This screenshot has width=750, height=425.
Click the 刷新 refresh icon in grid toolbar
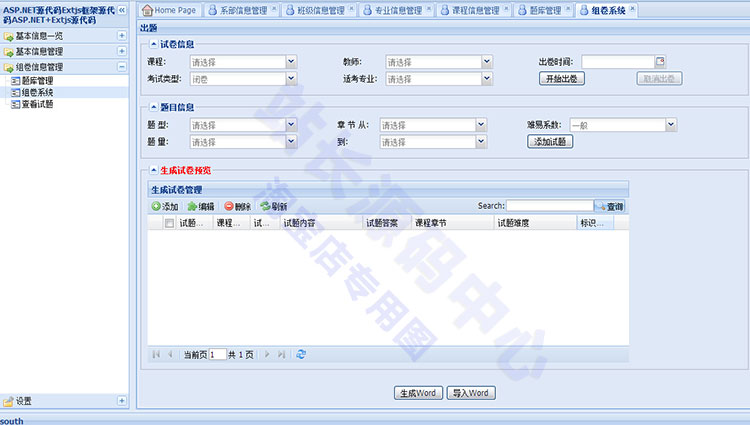pos(265,206)
